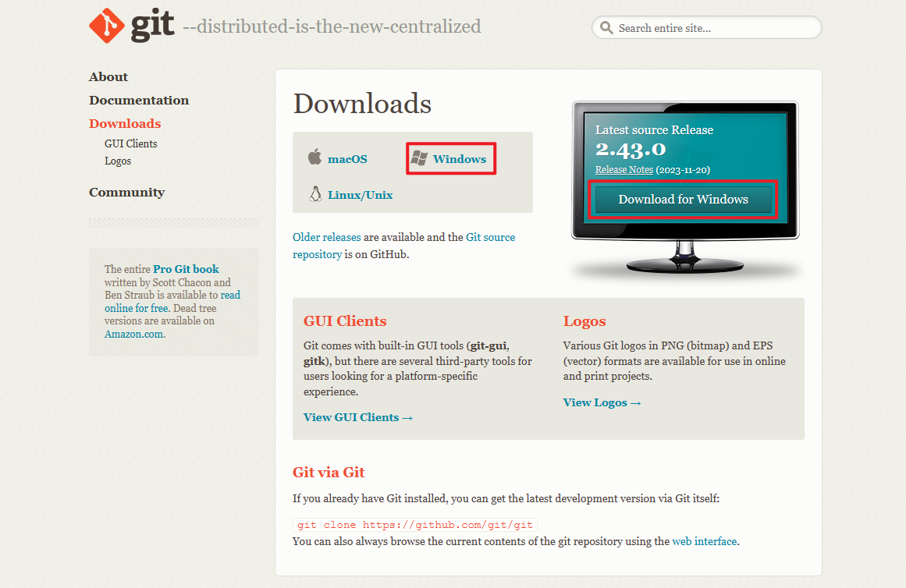Open the Amazon.com link

(x=134, y=333)
